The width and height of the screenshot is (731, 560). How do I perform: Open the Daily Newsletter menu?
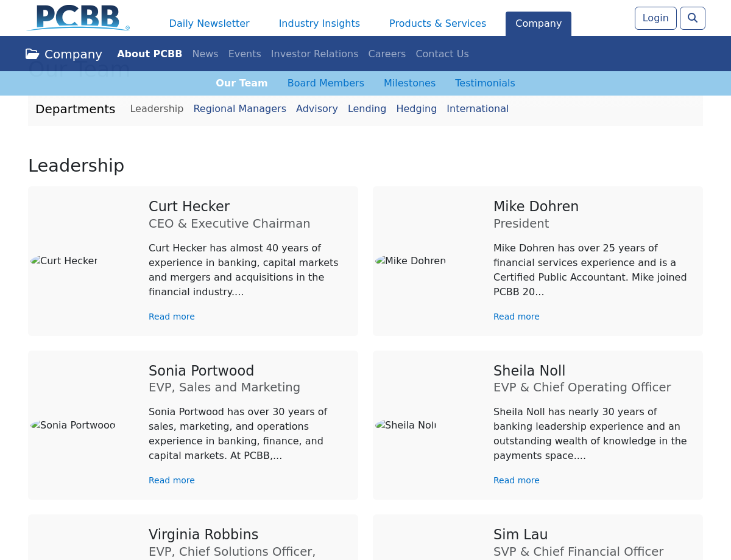point(209,24)
